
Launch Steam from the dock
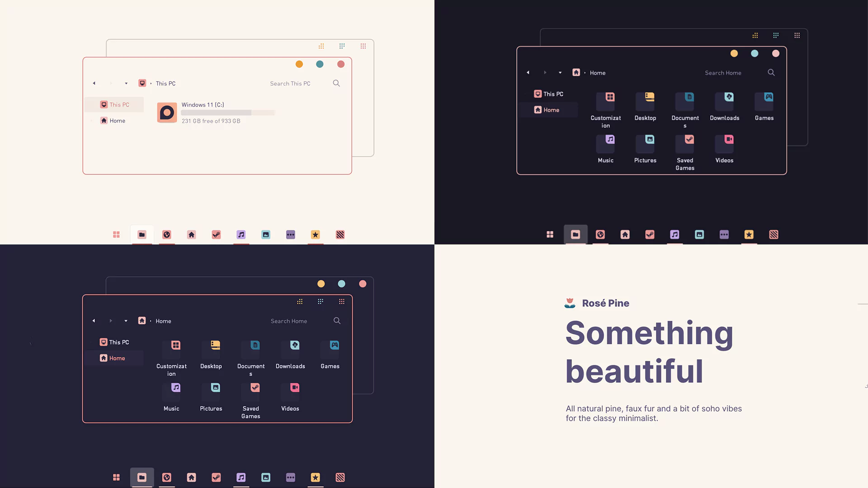pos(216,235)
